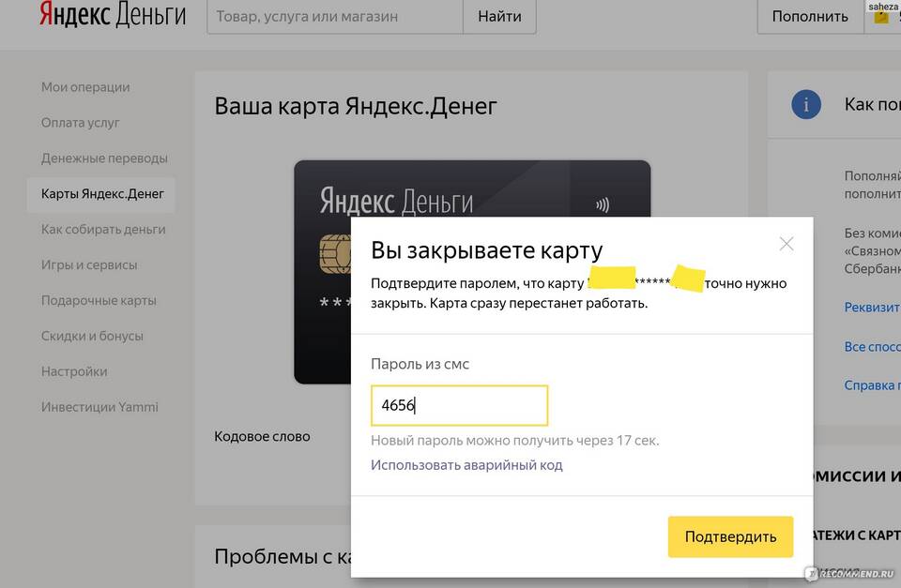
Task: Open Как собирать деньги section
Action: (103, 229)
